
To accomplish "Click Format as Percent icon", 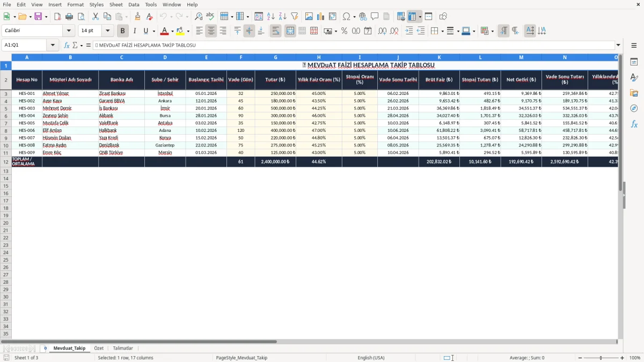I will pyautogui.click(x=344, y=31).
